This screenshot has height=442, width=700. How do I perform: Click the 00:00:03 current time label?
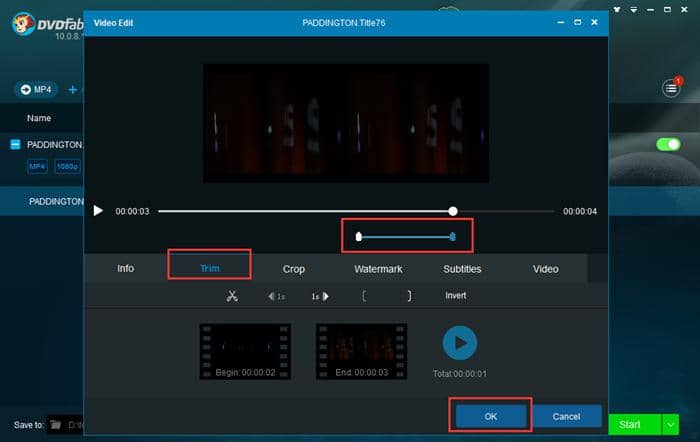tap(132, 211)
